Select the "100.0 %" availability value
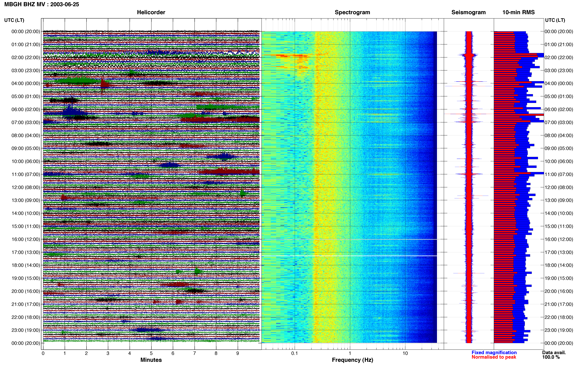 pos(551,357)
